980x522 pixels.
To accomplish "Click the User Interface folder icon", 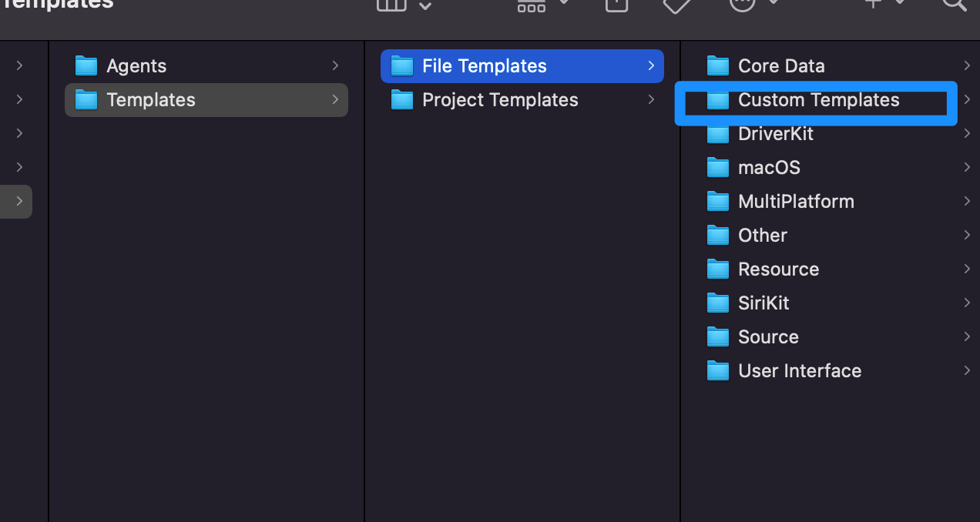I will click(718, 371).
